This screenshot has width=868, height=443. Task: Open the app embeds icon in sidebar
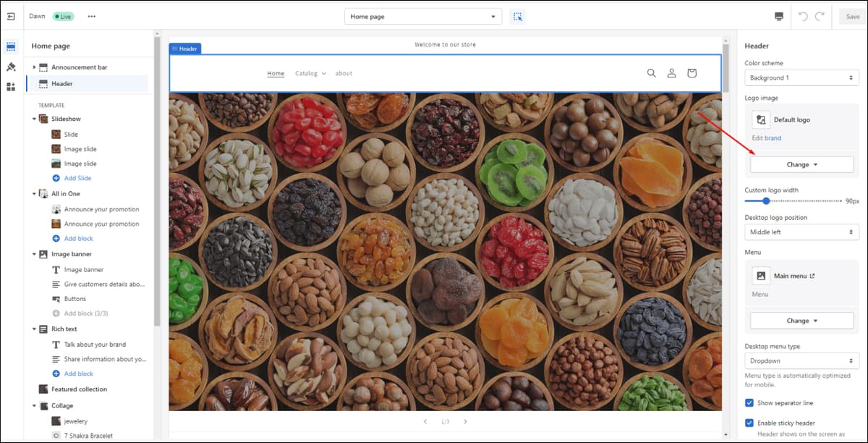[11, 87]
